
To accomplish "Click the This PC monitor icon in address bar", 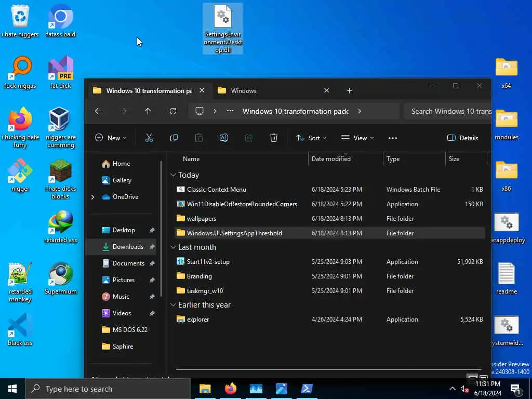I will coord(199,111).
